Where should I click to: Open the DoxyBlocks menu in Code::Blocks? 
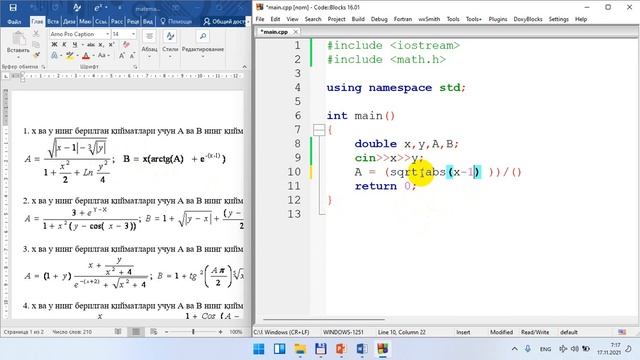[x=528, y=19]
